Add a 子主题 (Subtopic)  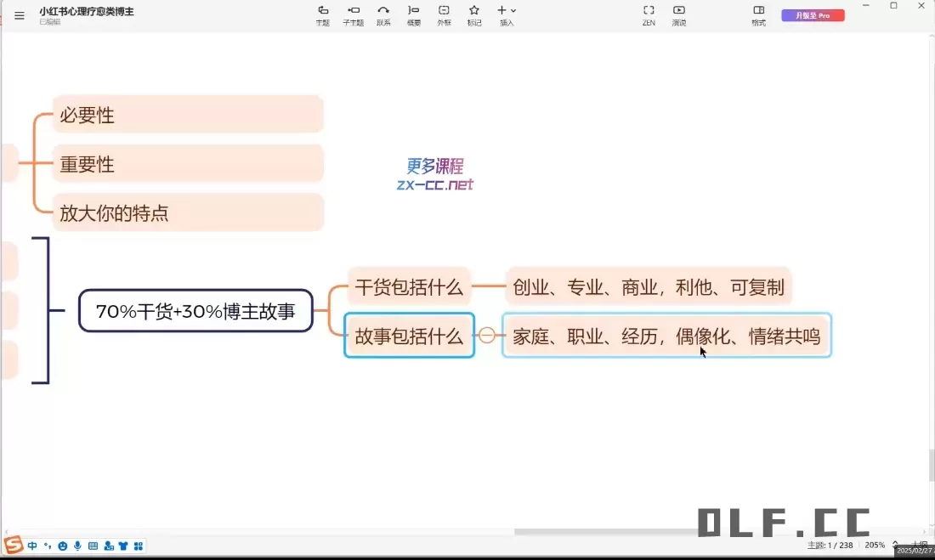point(353,15)
